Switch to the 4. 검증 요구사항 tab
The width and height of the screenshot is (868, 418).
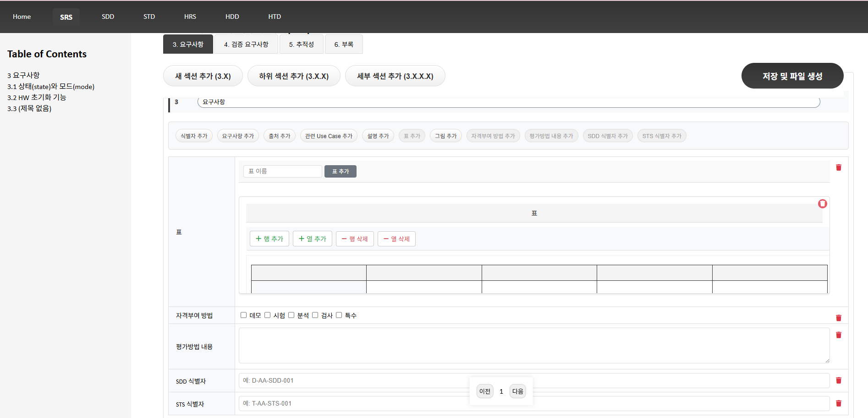(246, 44)
